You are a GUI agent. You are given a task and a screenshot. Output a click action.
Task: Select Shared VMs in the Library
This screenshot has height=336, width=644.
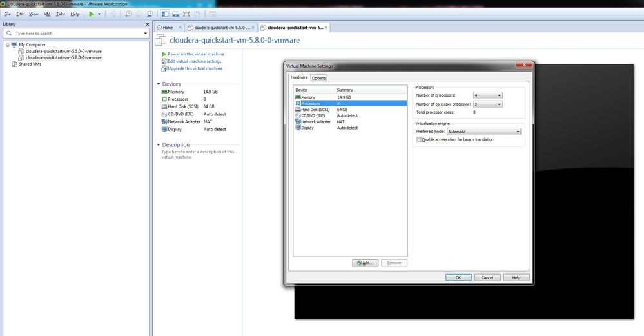click(30, 64)
